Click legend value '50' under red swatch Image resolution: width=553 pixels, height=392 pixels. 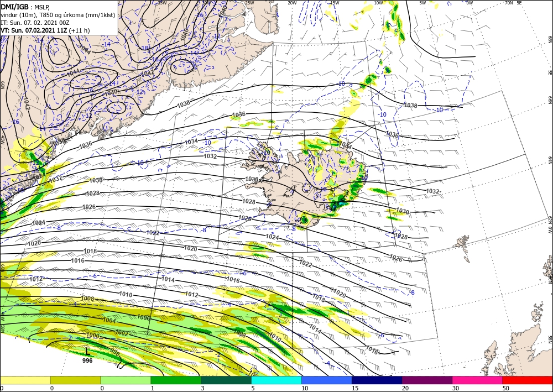505,388
